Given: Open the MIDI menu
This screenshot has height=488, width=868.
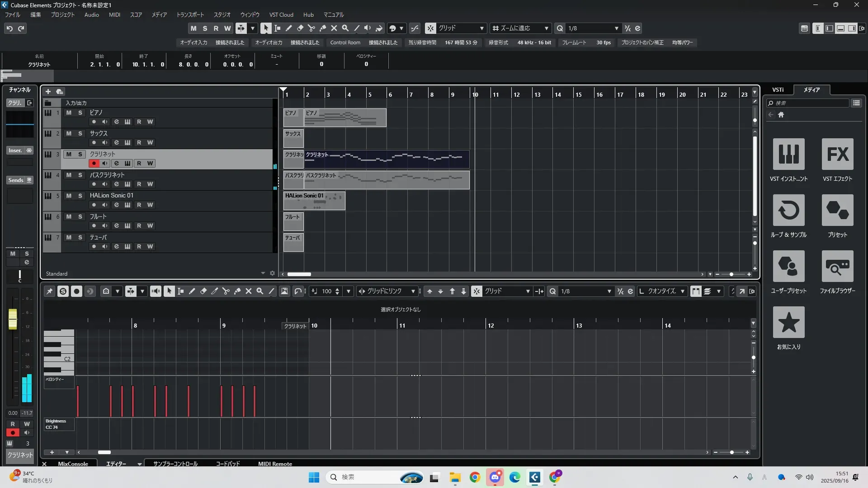Looking at the screenshot, I should [x=114, y=15].
